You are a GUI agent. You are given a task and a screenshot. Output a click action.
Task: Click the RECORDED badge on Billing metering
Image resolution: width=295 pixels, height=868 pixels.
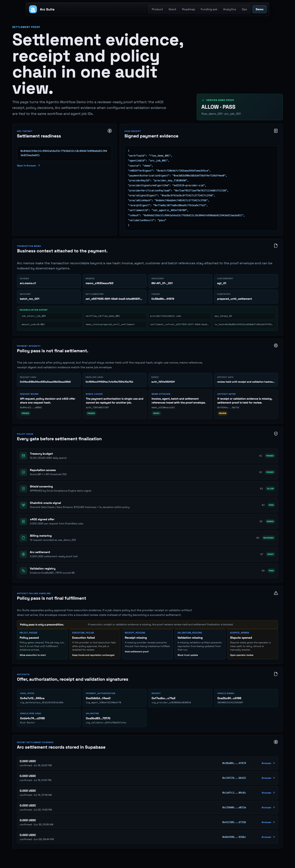[268, 538]
